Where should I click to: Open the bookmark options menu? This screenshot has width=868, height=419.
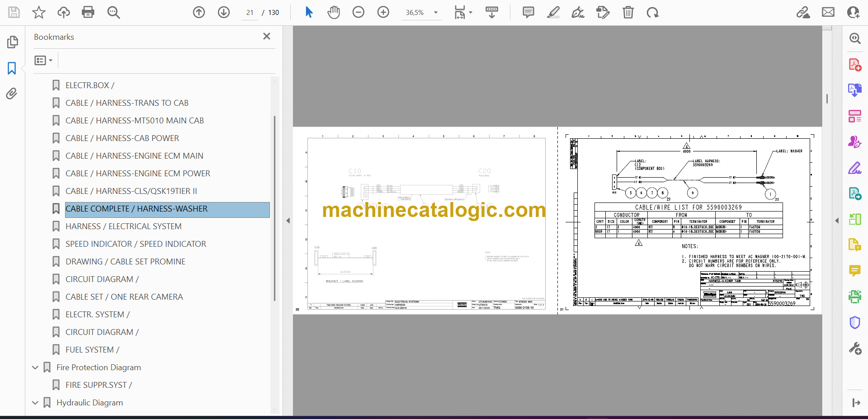pyautogui.click(x=43, y=60)
